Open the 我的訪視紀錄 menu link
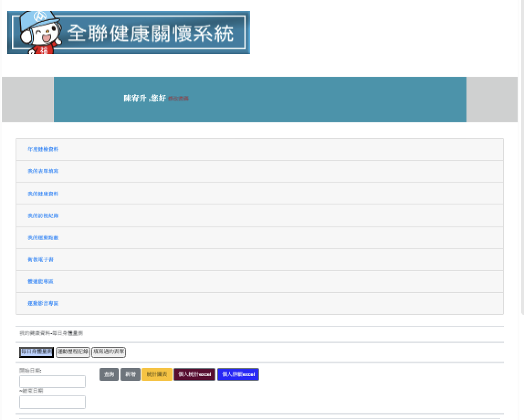The image size is (524, 420). point(43,216)
